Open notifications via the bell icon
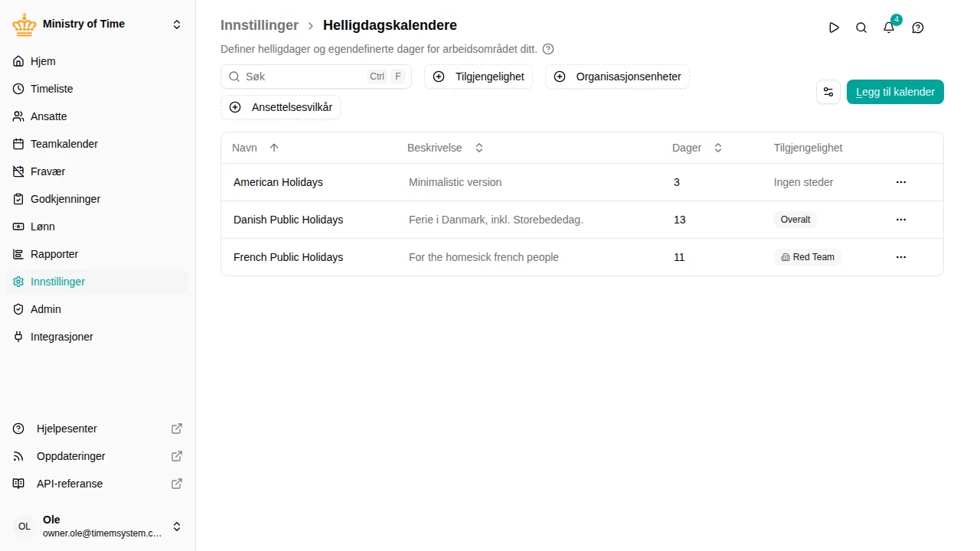The image size is (980, 551). 889,28
